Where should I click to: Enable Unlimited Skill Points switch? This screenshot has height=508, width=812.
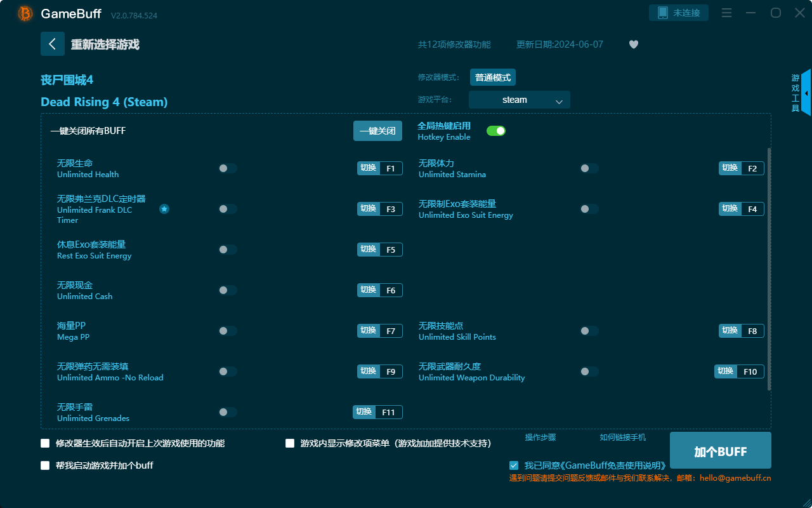pyautogui.click(x=589, y=331)
